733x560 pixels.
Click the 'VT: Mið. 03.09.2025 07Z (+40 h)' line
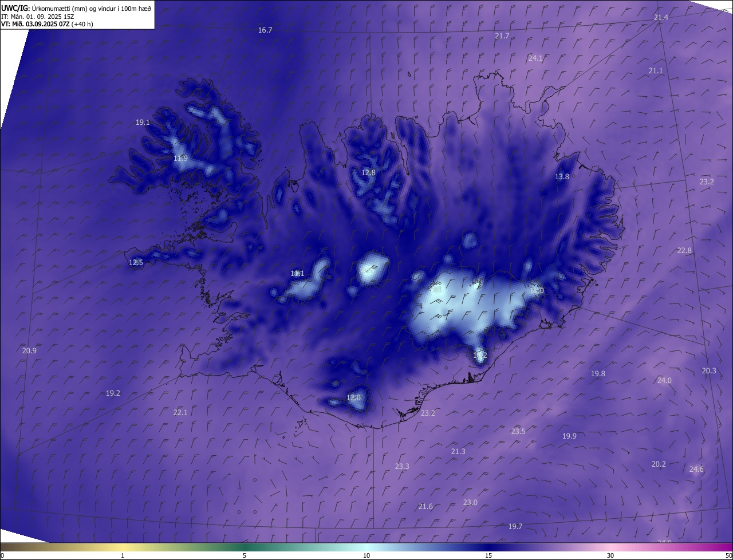click(x=48, y=24)
